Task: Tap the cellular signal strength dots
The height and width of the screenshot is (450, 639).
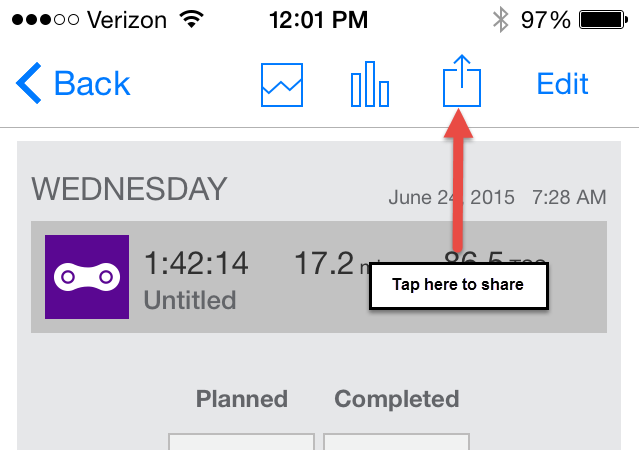Action: (45, 20)
